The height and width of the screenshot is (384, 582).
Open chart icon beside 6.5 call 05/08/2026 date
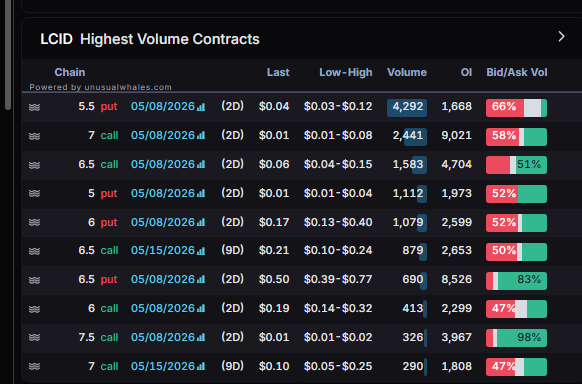[201, 165]
